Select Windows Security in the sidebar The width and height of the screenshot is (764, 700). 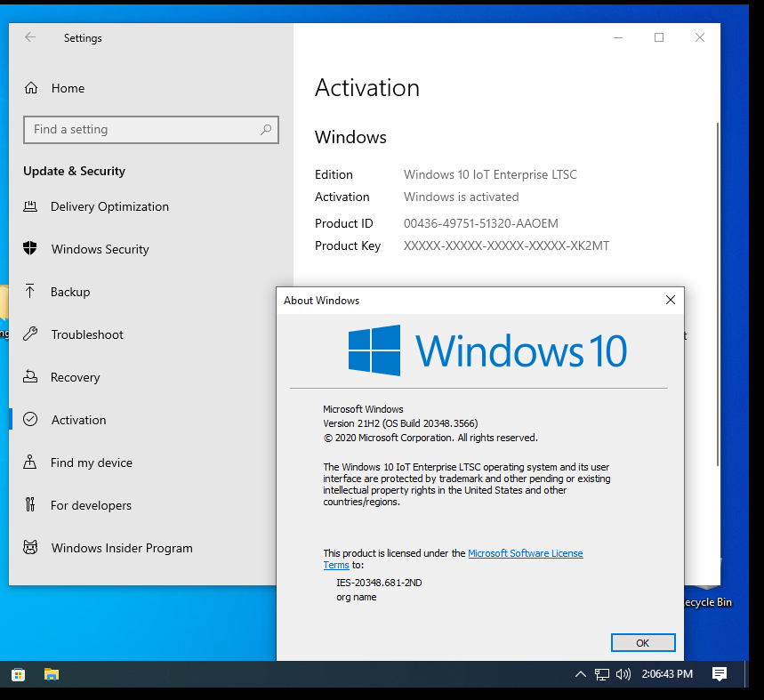click(151, 249)
